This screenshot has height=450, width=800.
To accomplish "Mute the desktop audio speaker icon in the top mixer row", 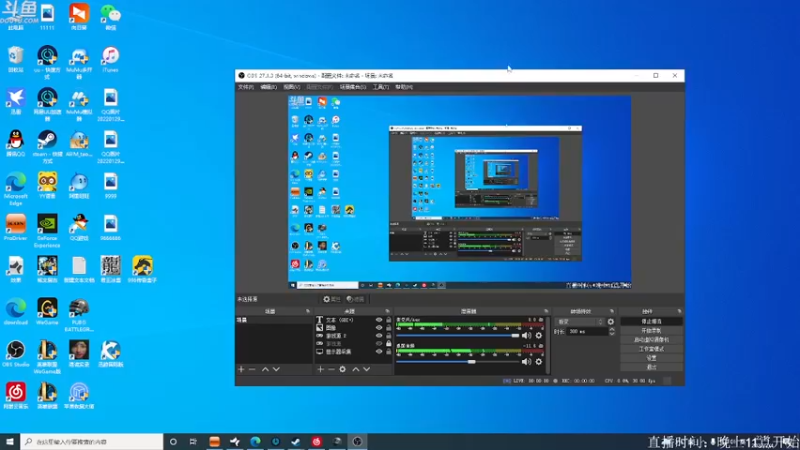I will click(x=526, y=336).
